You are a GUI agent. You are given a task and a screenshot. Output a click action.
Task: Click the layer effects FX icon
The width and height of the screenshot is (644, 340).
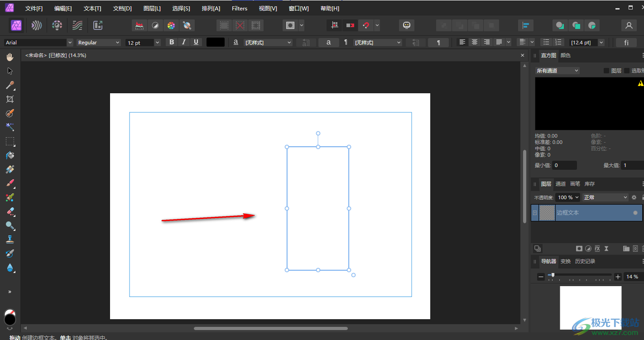tap(597, 249)
